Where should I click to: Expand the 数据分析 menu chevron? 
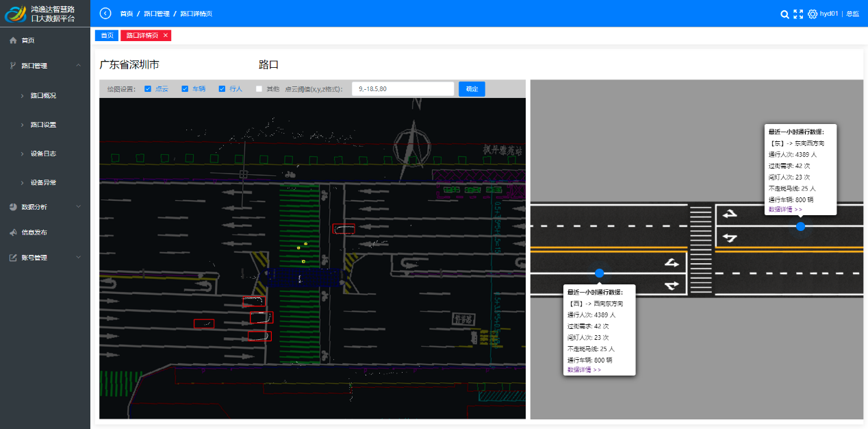pos(79,206)
